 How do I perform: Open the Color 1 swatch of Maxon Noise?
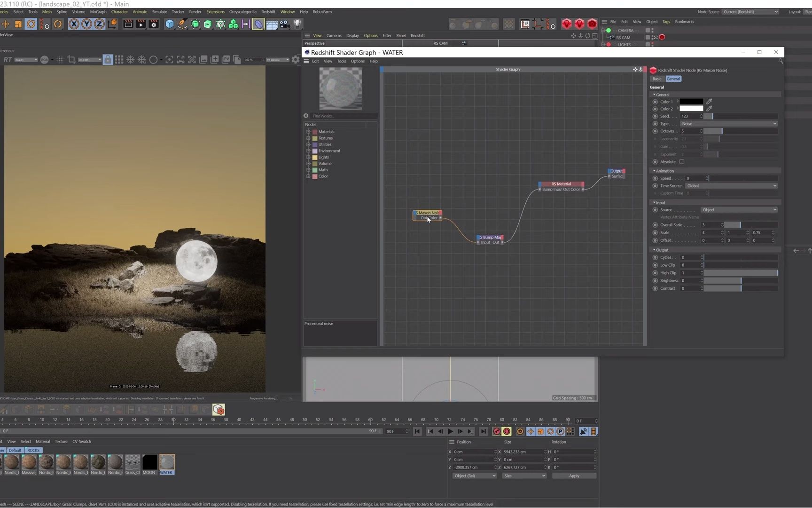pos(691,102)
